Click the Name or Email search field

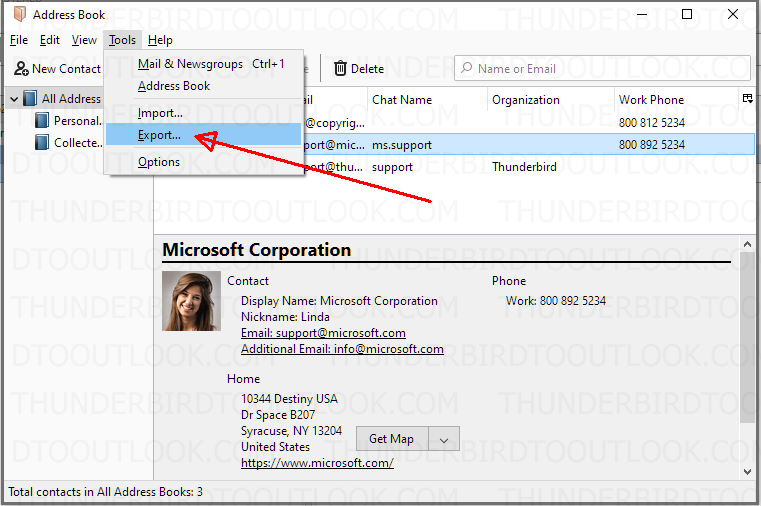602,68
